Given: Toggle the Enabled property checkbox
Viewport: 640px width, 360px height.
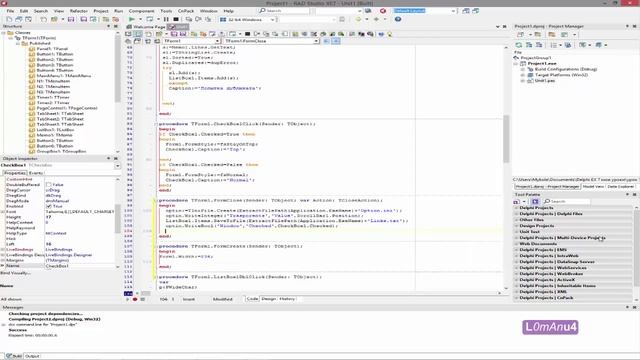Looking at the screenshot, I should click(49, 207).
